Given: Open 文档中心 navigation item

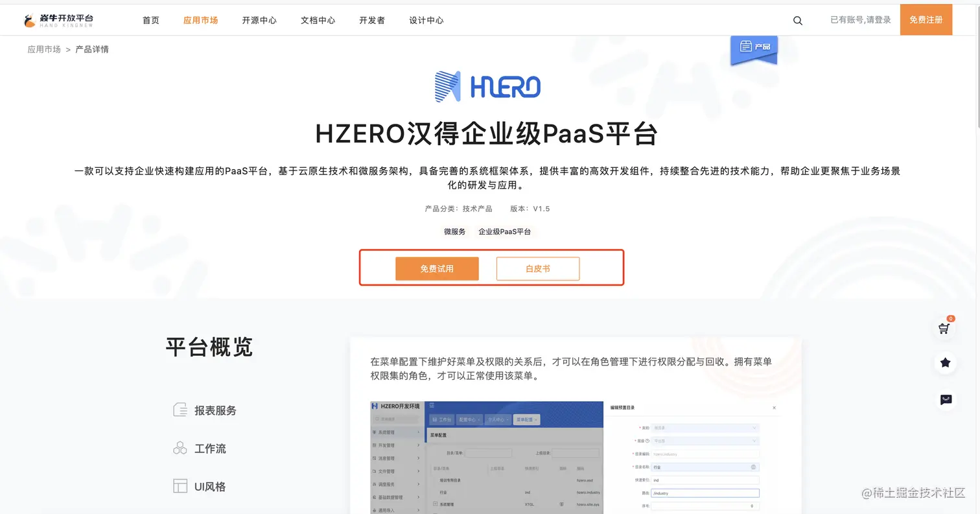Looking at the screenshot, I should [x=318, y=20].
